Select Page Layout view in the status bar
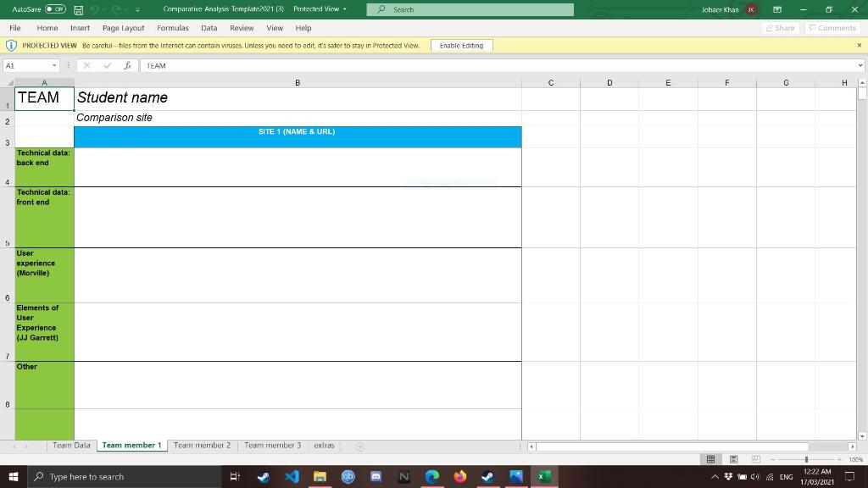This screenshot has height=488, width=868. pos(732,459)
